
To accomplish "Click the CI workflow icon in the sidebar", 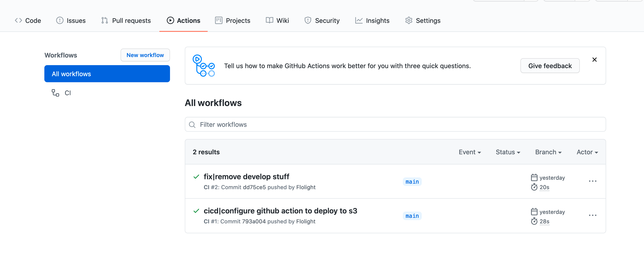I will pos(55,93).
